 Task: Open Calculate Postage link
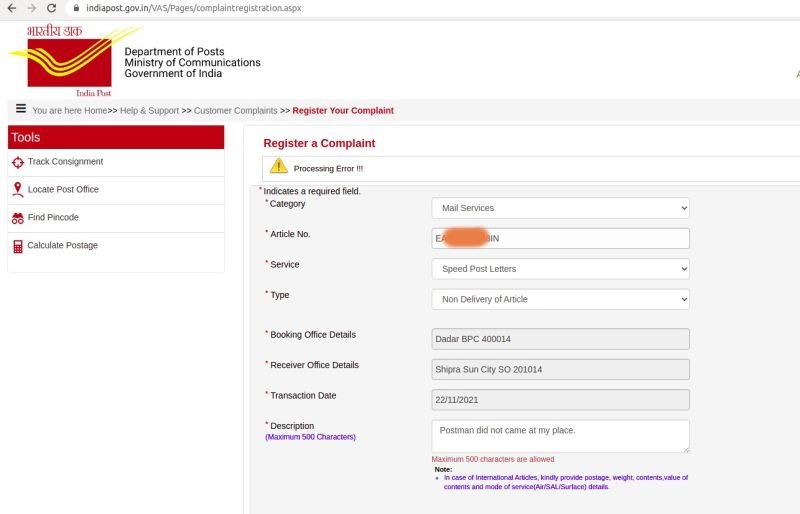coord(62,246)
